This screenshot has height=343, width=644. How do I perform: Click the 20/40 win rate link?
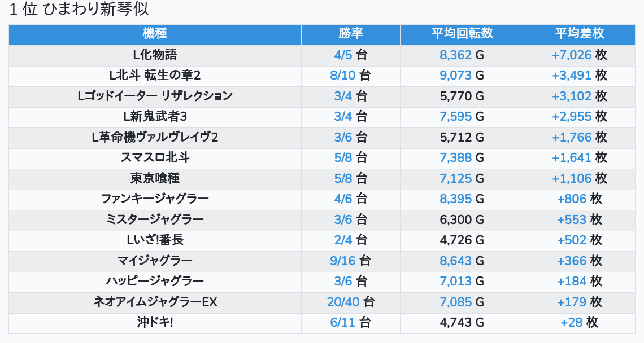[x=343, y=302]
